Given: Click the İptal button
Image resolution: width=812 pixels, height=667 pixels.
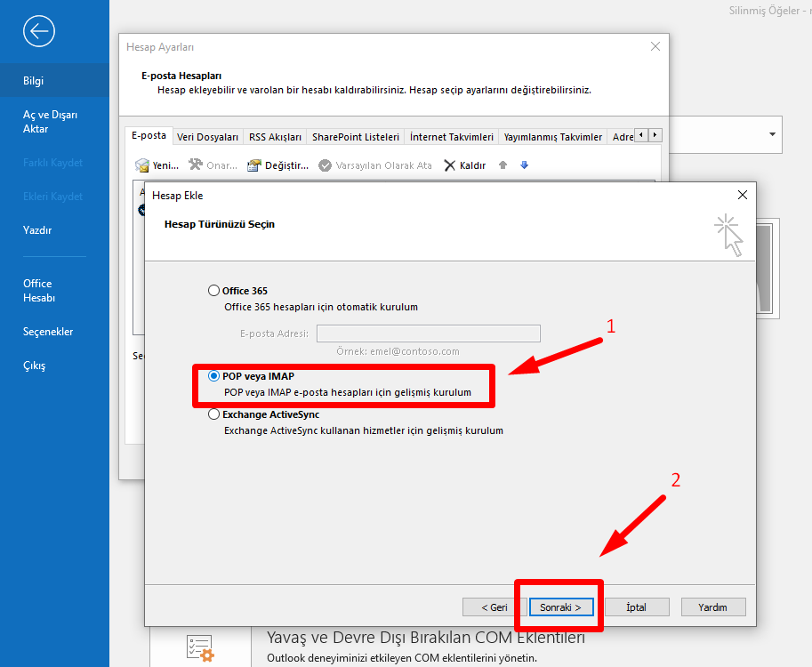Looking at the screenshot, I should pyautogui.click(x=636, y=607).
